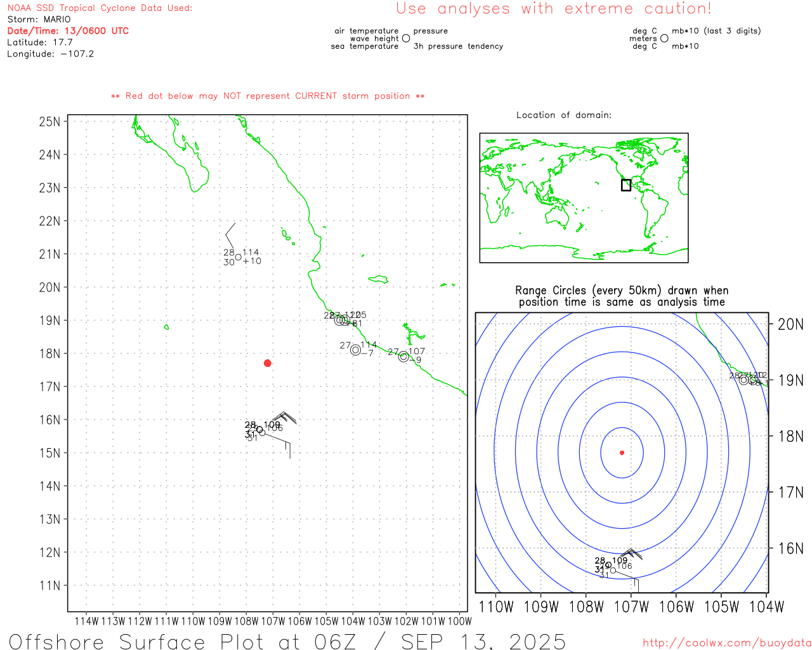Viewport: 812px width, 650px height.
Task: Click the red storm position dot on main map
Action: 268,363
